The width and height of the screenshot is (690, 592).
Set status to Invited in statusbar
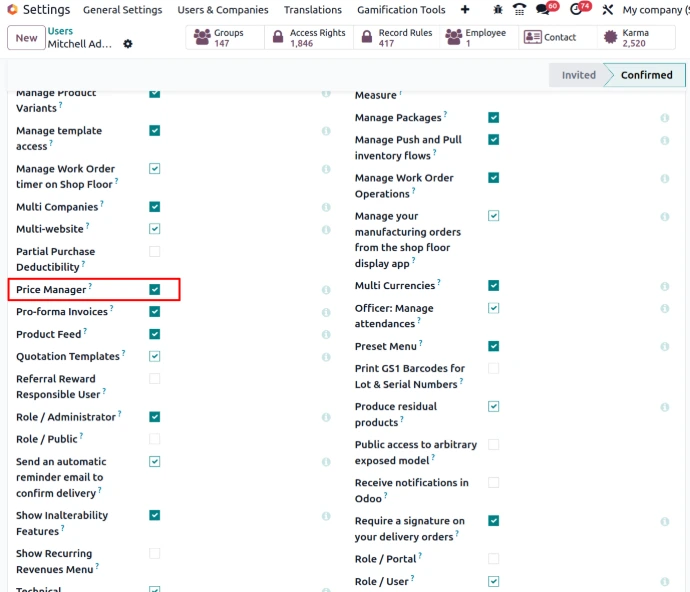coord(578,75)
